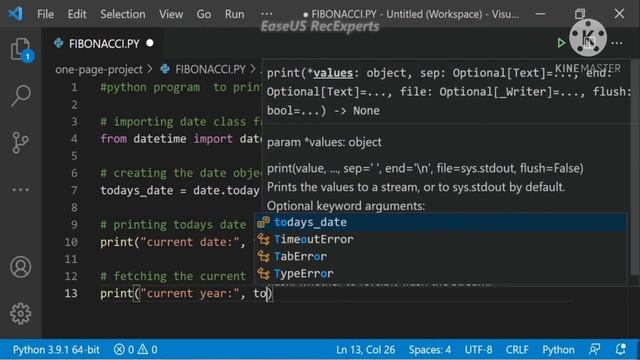Change end of line sequence CRLF
Image resolution: width=640 pixels, height=360 pixels.
pos(517,349)
